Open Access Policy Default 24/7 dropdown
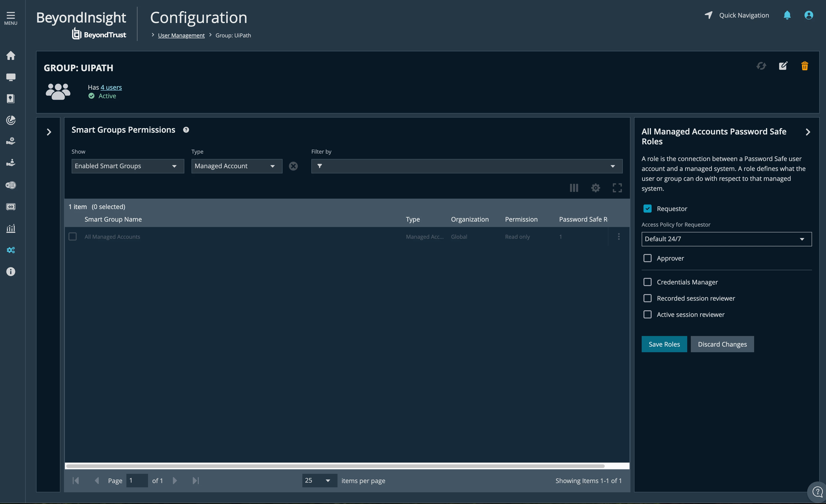 click(726, 239)
